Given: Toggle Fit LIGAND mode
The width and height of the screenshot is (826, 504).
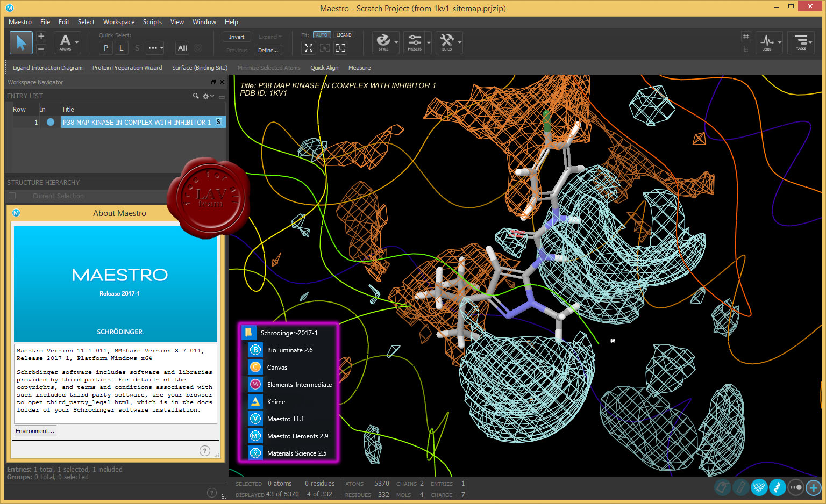Looking at the screenshot, I should click(344, 35).
